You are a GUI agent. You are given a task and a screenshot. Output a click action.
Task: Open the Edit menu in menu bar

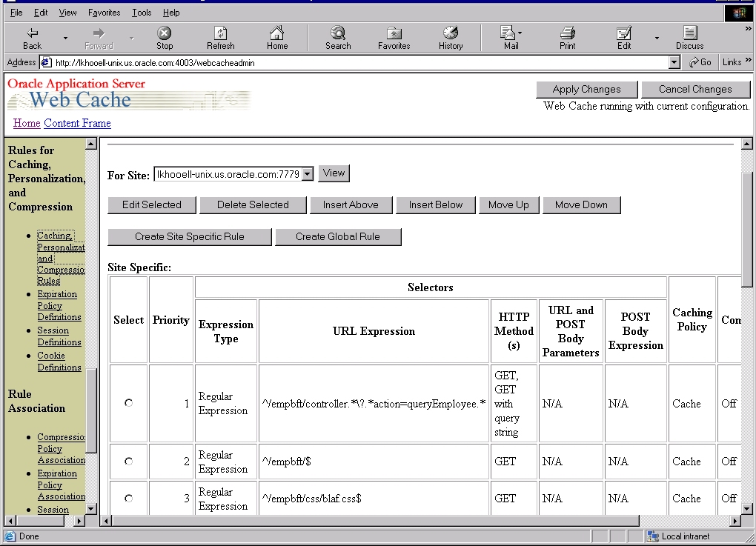[41, 13]
